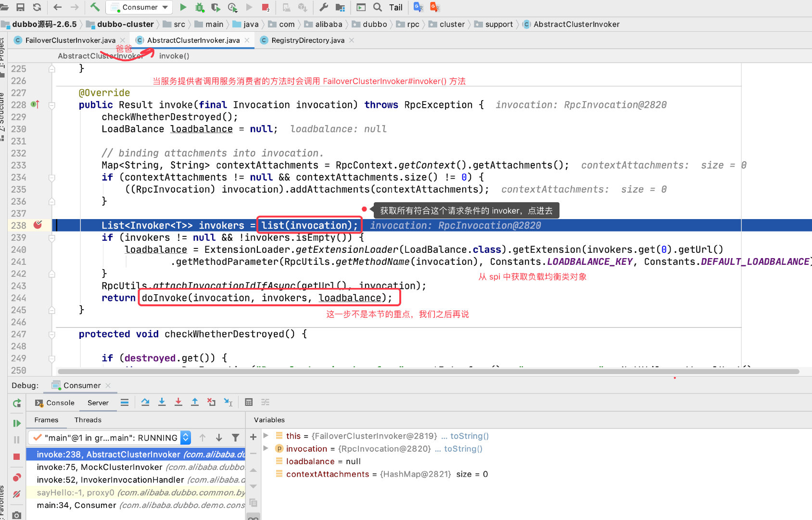
Task: Click toString() link for 'this' variable
Action: coord(469,436)
